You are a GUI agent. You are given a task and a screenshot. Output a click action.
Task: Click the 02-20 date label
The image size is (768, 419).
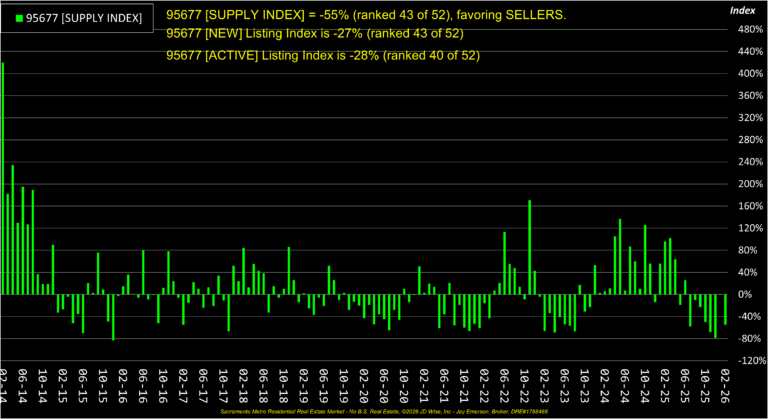(364, 386)
